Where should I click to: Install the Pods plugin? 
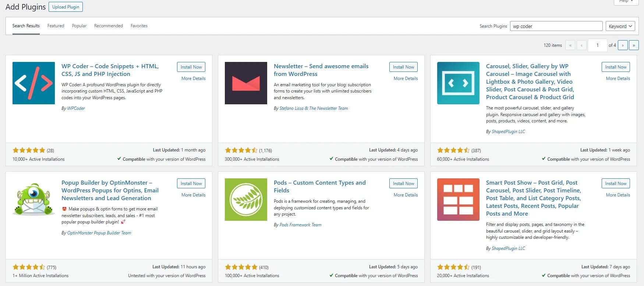coord(403,184)
